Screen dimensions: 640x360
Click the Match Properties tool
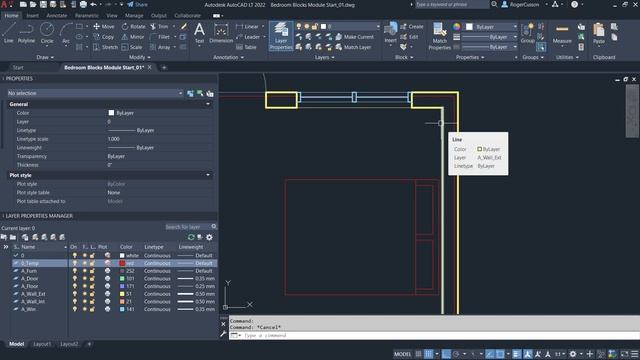coord(440,36)
